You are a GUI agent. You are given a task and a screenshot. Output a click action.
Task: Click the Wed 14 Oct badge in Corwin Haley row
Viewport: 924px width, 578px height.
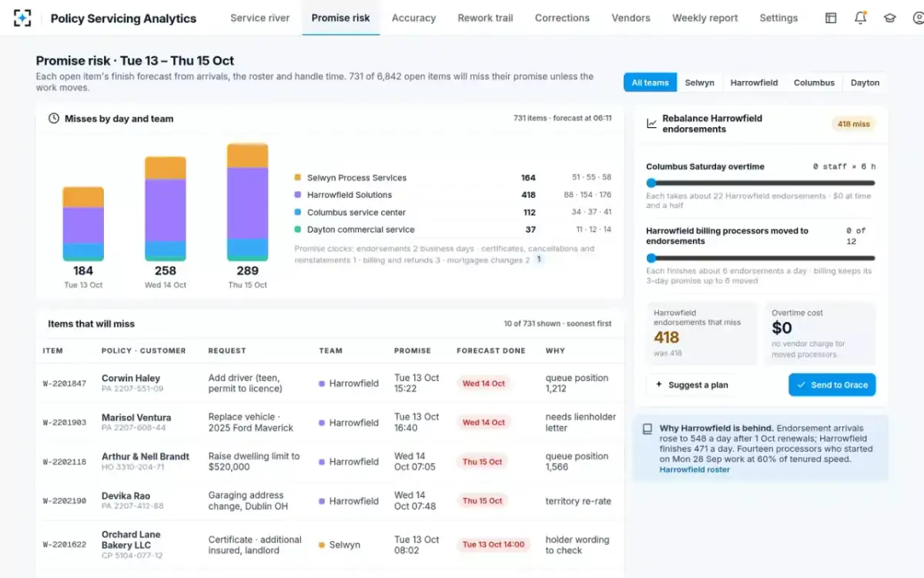click(x=484, y=384)
